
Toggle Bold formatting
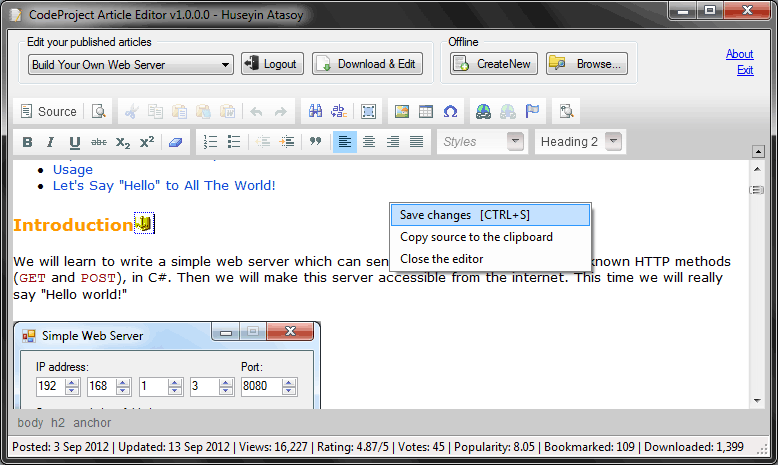[27, 142]
